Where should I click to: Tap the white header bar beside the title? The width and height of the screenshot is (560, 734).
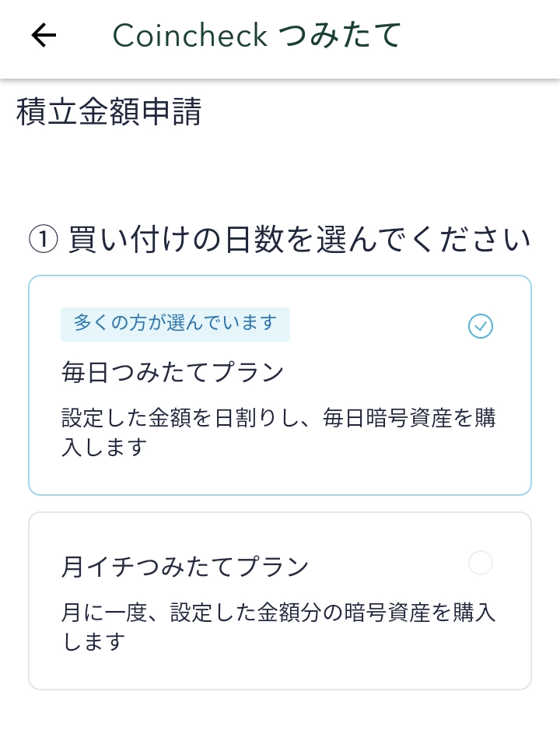click(482, 35)
